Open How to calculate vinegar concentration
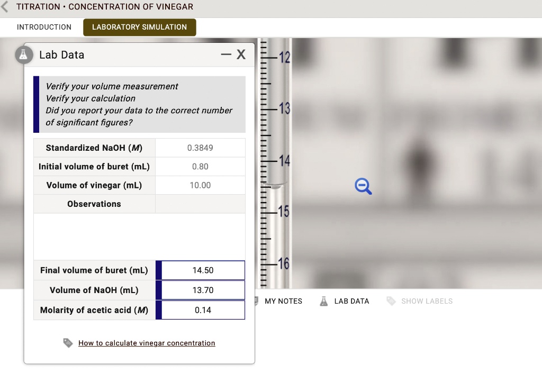The width and height of the screenshot is (542, 392). [x=147, y=343]
